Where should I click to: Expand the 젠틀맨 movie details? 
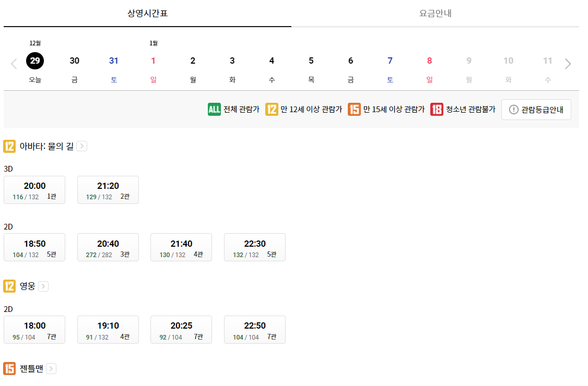tap(51, 368)
